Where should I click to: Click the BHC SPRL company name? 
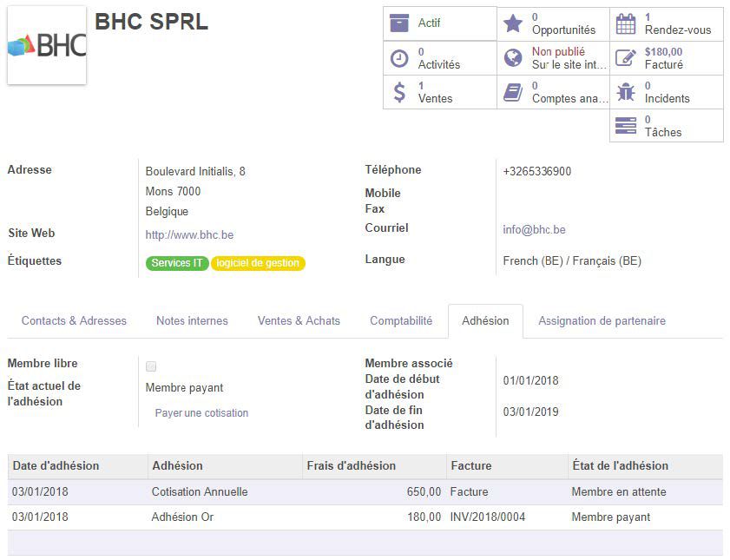click(x=151, y=22)
